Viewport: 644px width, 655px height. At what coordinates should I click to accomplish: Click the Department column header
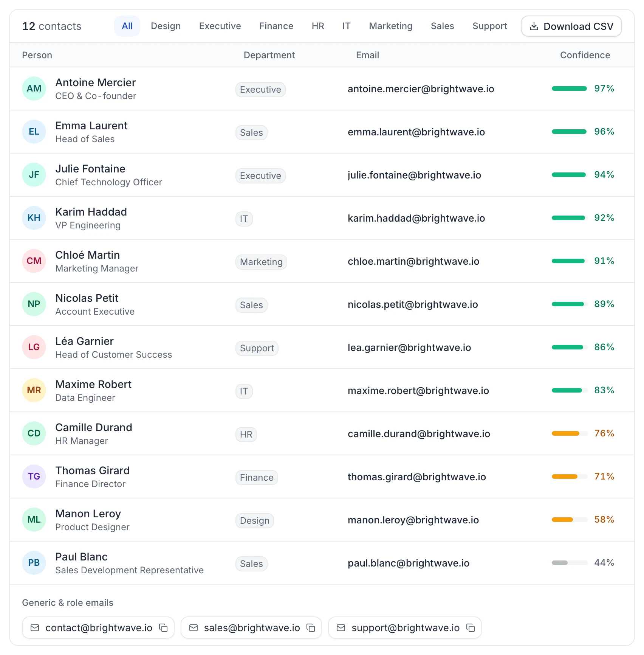[269, 55]
